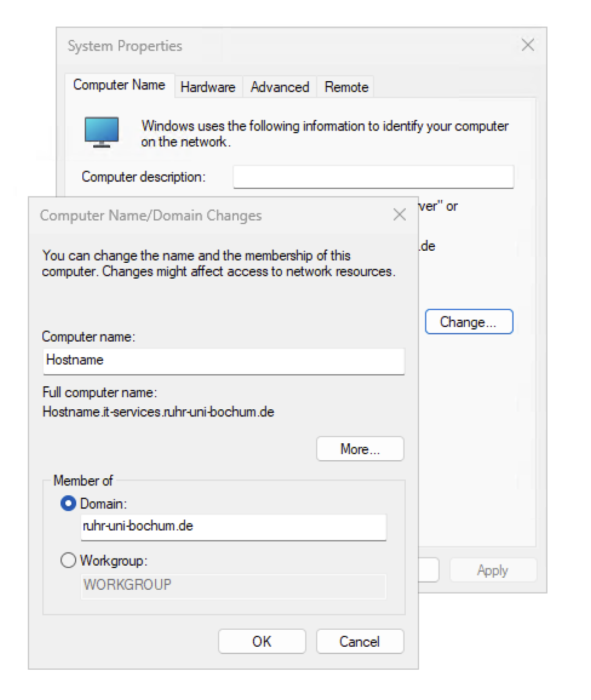Open the Hardware tab

208,87
